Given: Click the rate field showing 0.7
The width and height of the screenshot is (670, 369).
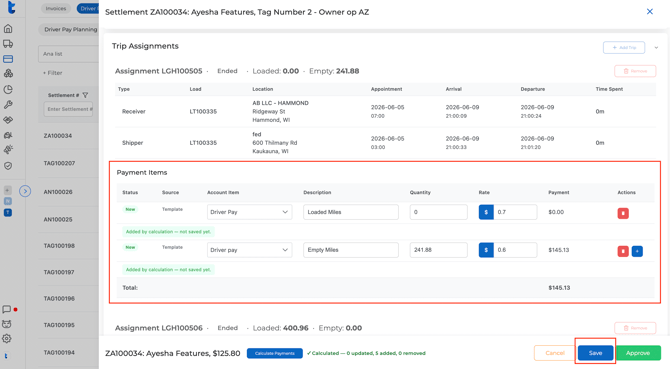Looking at the screenshot, I should click(515, 212).
